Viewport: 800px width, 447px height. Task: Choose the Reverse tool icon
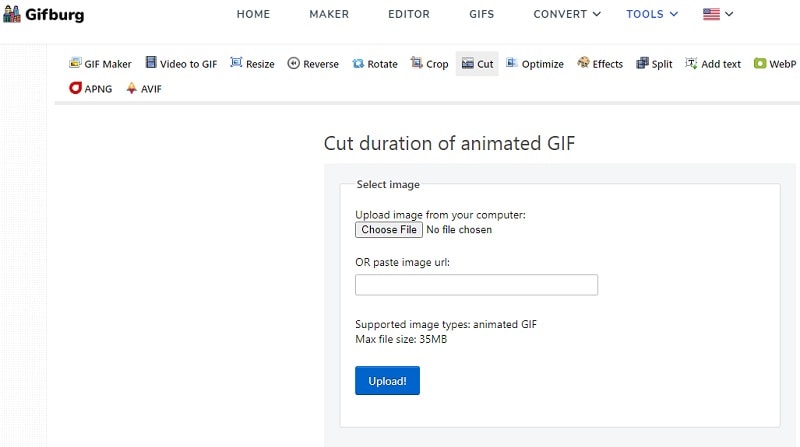(x=293, y=64)
